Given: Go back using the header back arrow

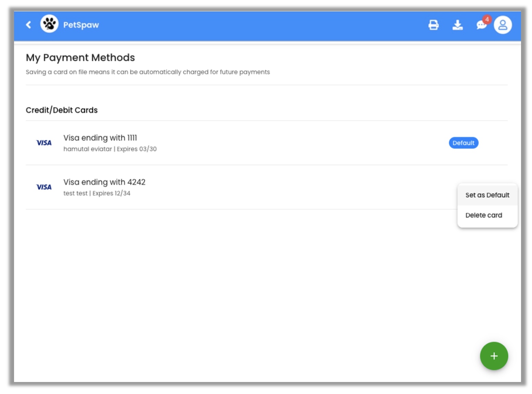Looking at the screenshot, I should [28, 25].
